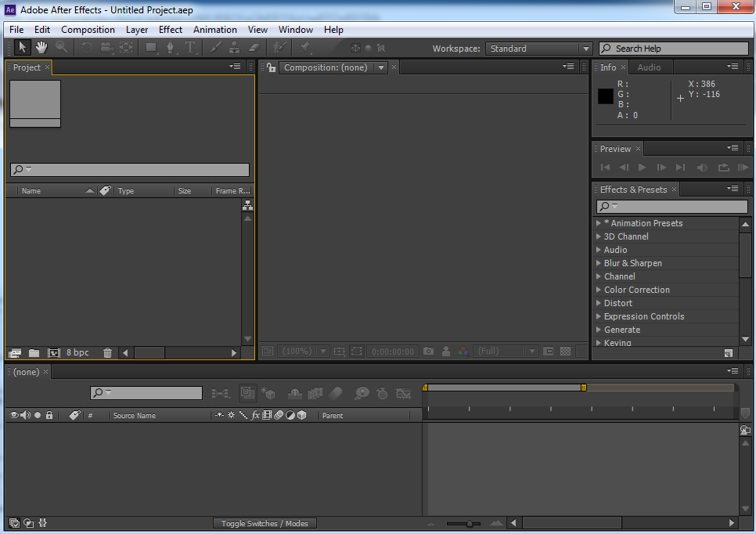Jump to first frame in Preview panel
Image resolution: width=756 pixels, height=534 pixels.
click(x=605, y=168)
